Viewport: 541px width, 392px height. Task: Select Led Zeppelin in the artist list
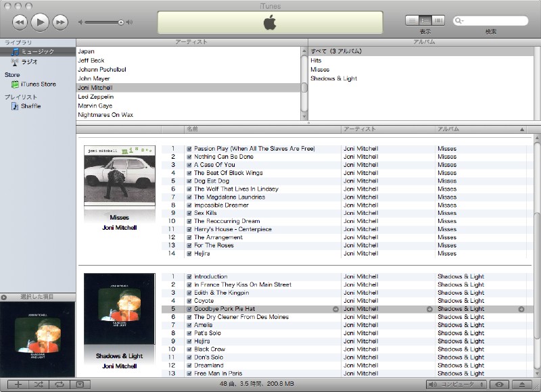tap(189, 97)
